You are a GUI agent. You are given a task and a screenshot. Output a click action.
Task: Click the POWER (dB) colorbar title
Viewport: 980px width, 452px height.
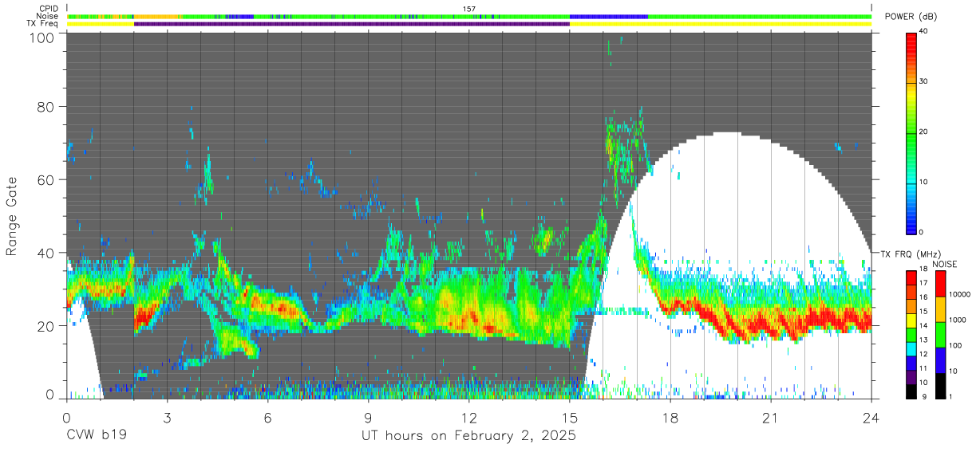[x=911, y=16]
